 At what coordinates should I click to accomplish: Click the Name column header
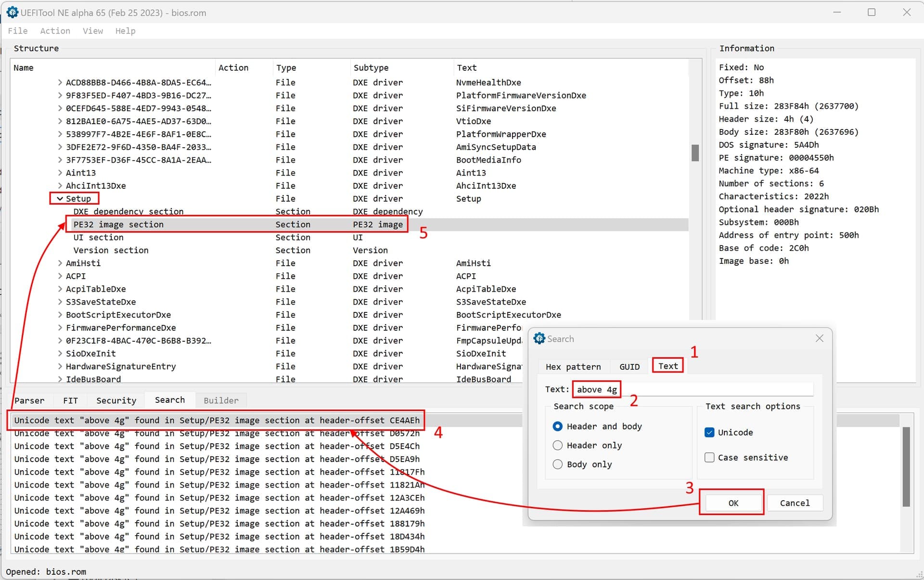pos(113,68)
